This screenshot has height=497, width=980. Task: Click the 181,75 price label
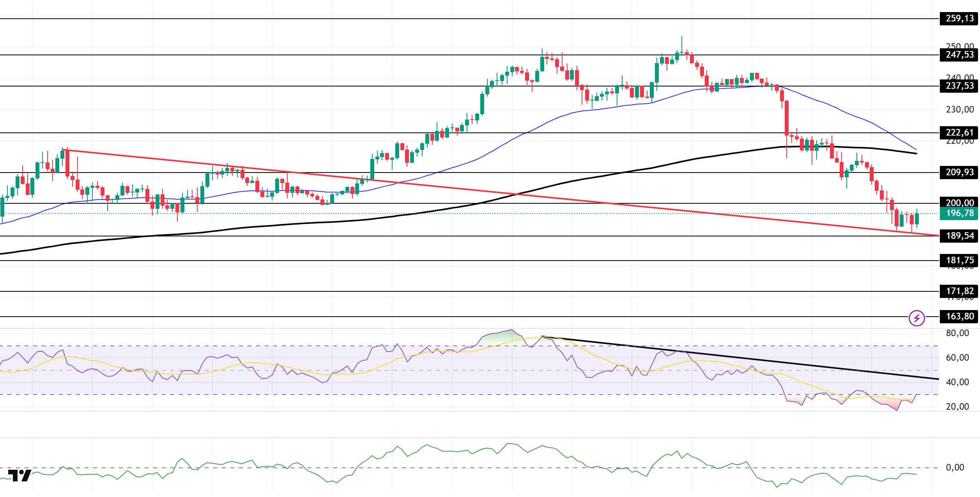coord(959,261)
